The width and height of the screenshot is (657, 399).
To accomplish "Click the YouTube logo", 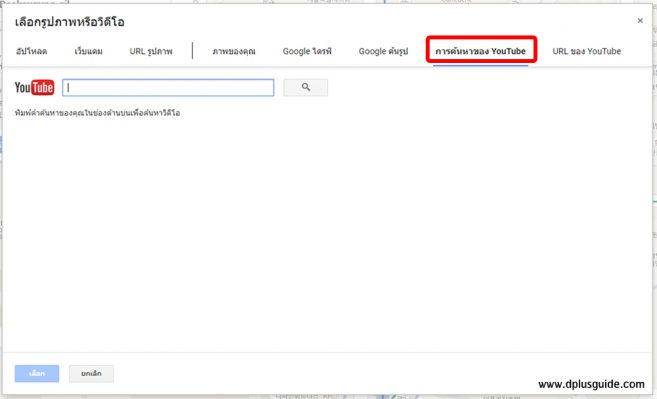I will point(34,88).
